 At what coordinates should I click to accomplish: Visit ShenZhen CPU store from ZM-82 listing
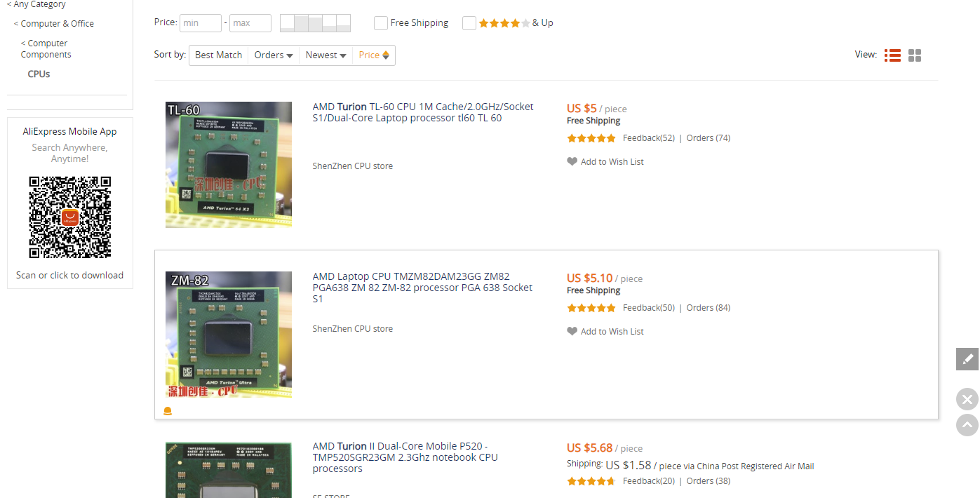coord(353,329)
